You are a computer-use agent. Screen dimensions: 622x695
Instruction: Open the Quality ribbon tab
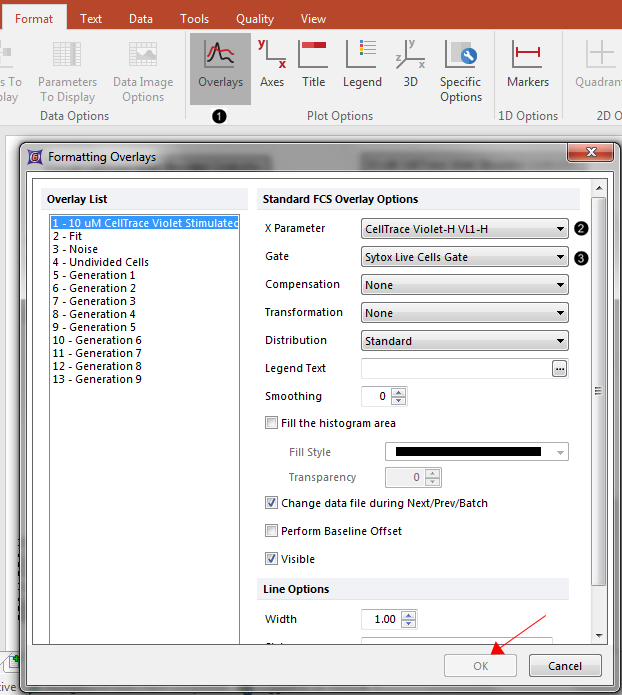point(255,18)
